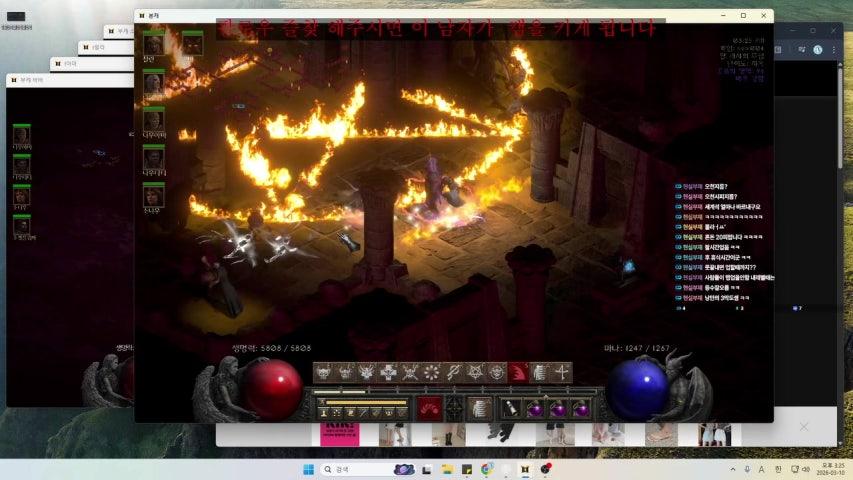Use the first purple potion in belt
Viewport: 853px width, 480px height.
point(534,408)
